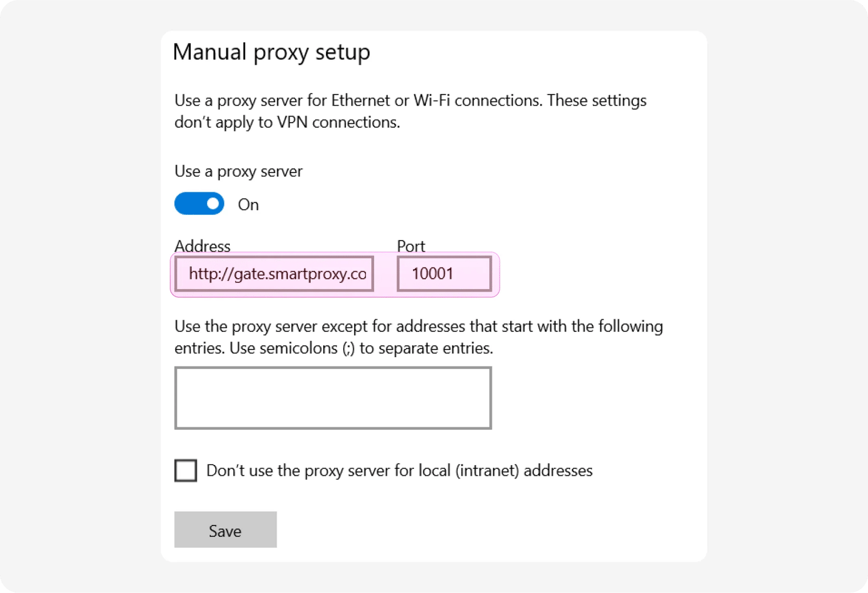Click the white knob of the proxy switch

tap(213, 204)
